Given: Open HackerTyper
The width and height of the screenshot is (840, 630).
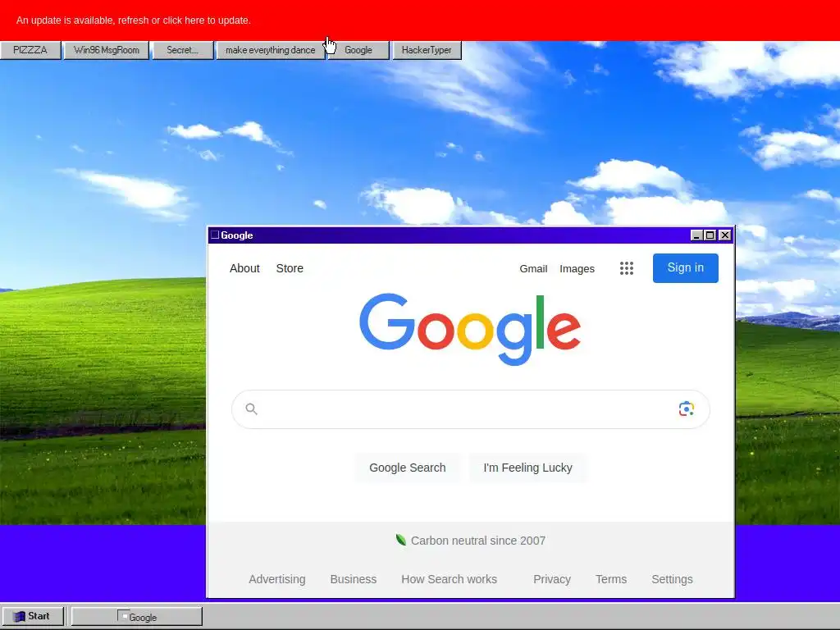Looking at the screenshot, I should pyautogui.click(x=427, y=50).
